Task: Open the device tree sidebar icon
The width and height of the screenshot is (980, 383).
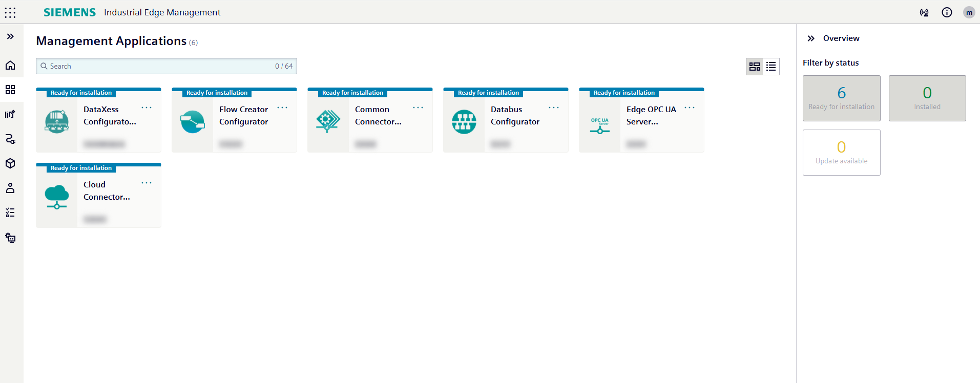Action: coord(10,238)
